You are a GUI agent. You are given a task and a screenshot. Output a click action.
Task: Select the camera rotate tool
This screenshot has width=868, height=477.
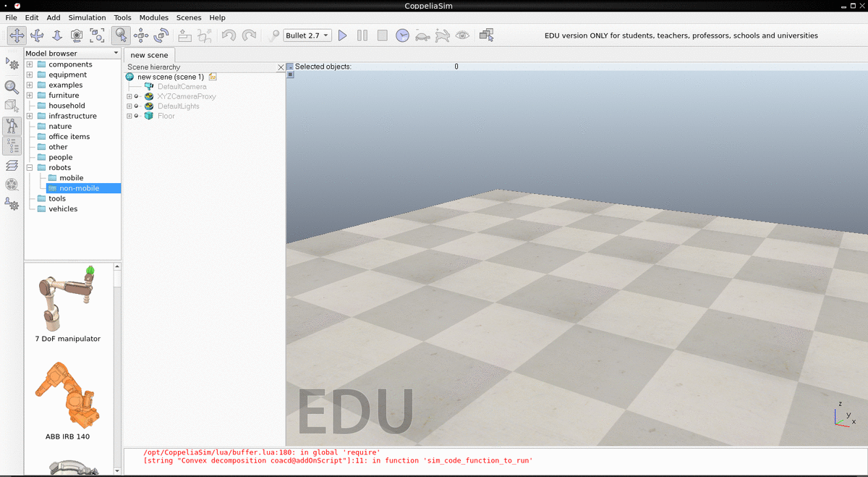coord(37,35)
